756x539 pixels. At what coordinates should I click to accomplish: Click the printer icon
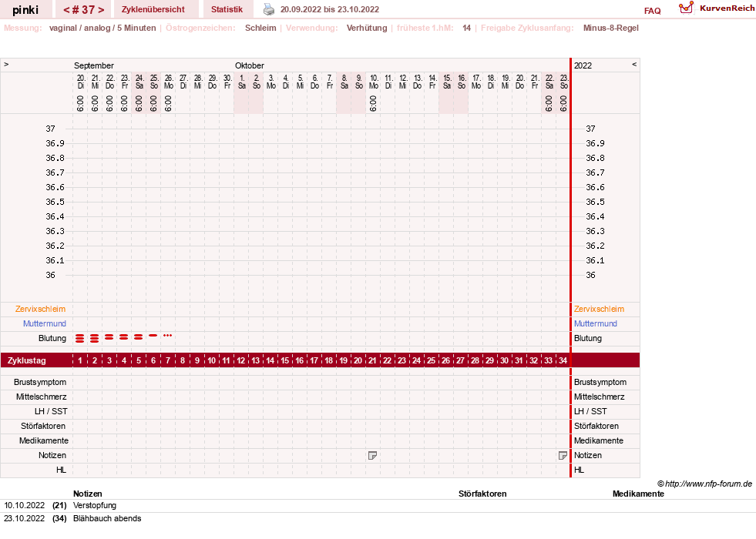(268, 9)
